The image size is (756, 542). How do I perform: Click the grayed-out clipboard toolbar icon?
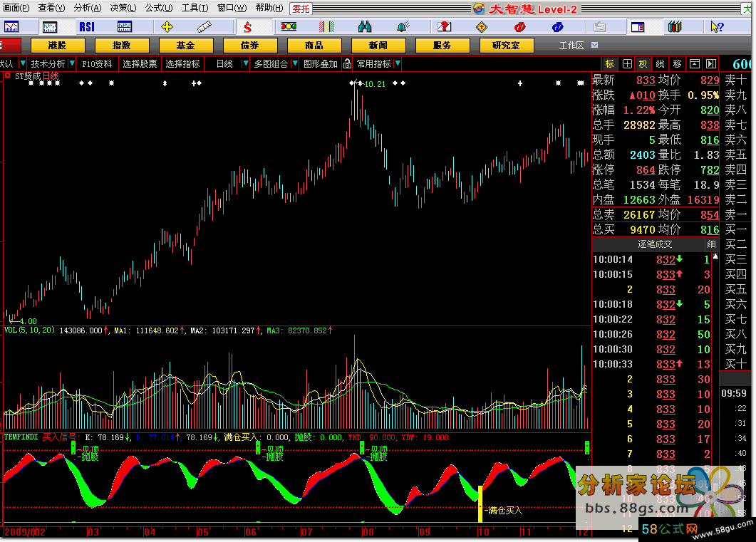600,27
